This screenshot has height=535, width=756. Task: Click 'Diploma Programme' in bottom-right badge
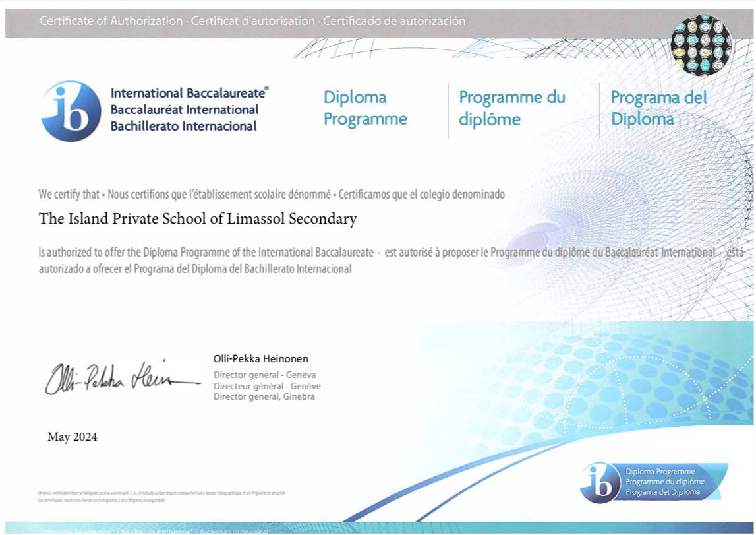(x=660, y=471)
